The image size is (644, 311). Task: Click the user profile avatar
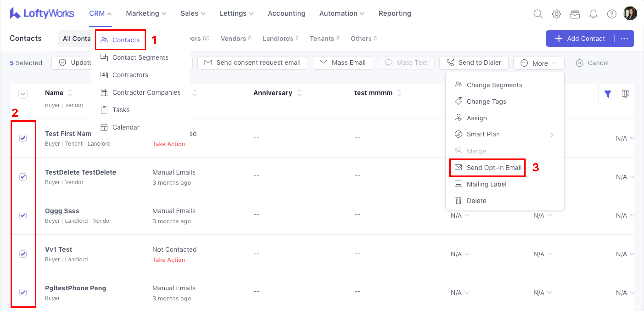630,14
